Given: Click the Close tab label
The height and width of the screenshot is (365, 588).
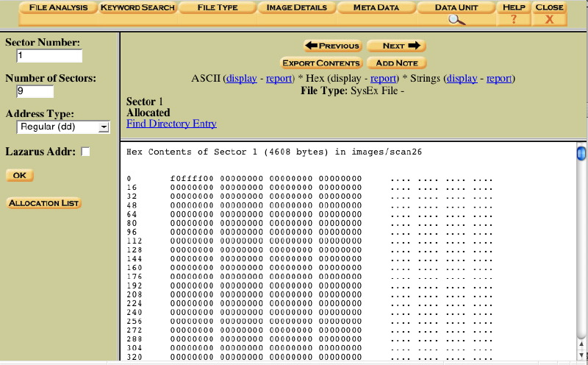Looking at the screenshot, I should tap(549, 7).
